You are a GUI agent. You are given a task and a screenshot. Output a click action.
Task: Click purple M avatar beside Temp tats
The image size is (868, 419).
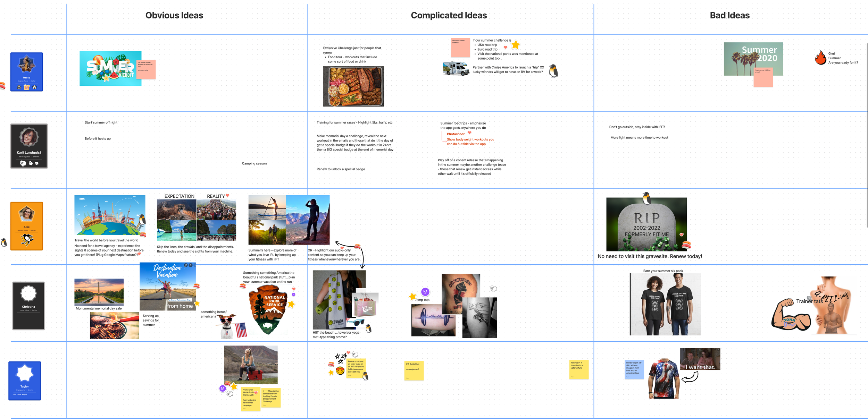[425, 292]
